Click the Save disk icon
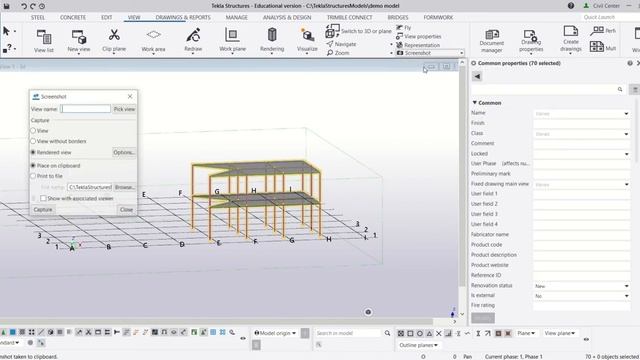 7,6
